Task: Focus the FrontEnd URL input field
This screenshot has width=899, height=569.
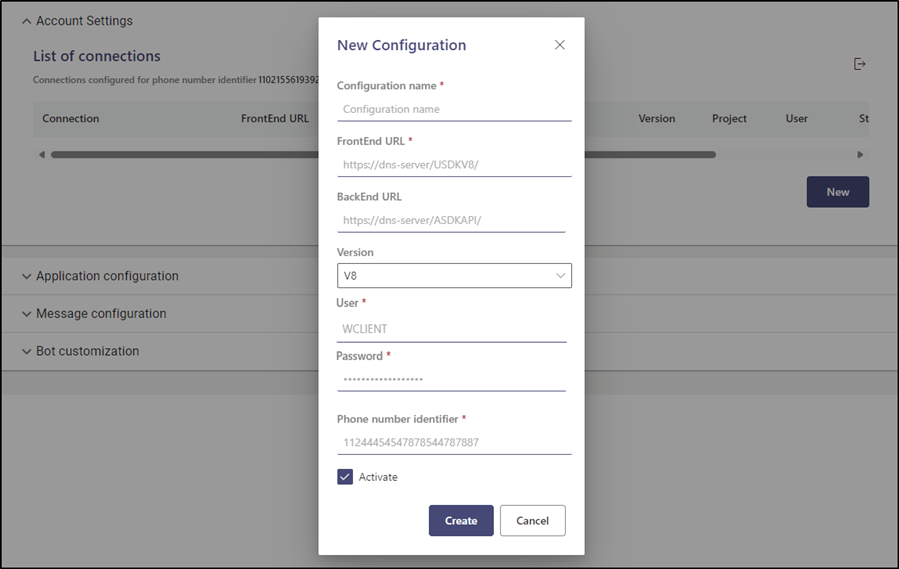Action: click(454, 165)
